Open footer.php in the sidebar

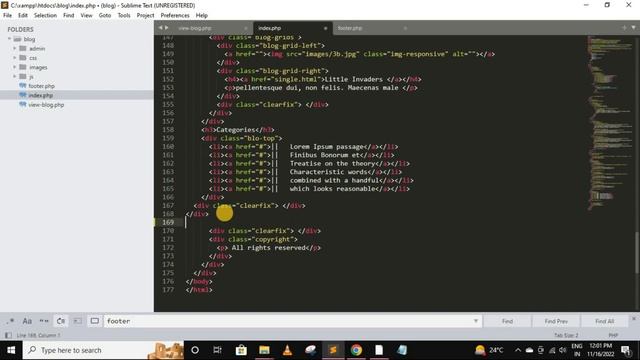tap(41, 86)
